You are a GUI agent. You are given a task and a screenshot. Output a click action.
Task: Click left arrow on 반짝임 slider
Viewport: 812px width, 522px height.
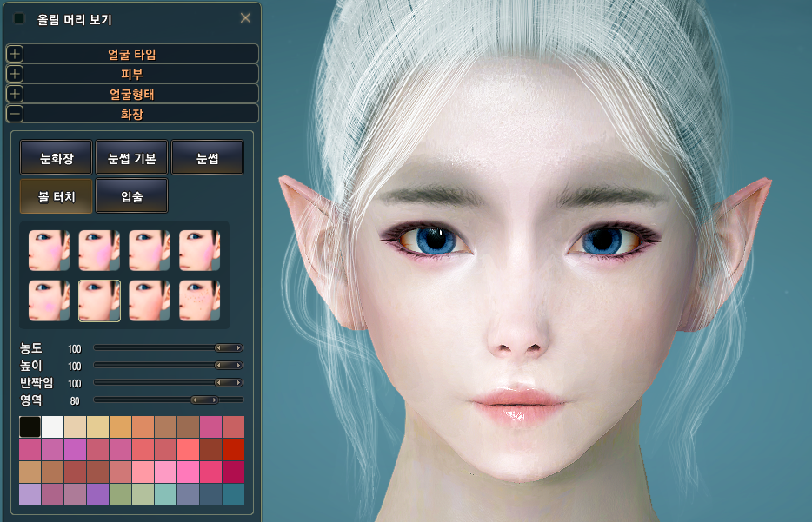219,383
